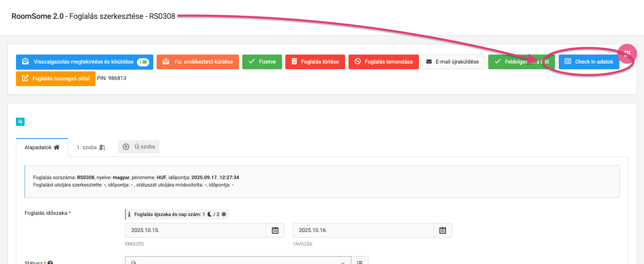The height and width of the screenshot is (264, 644).
Task: Send payment reminder (Fiz. emlékeztető küldése)
Action: (198, 62)
